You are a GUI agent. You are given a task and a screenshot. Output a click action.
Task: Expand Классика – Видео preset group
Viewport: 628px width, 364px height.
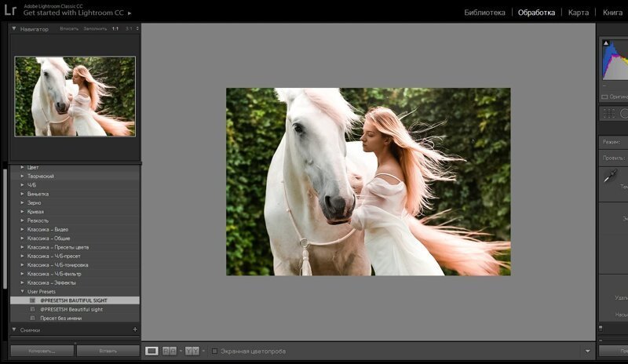coord(23,229)
